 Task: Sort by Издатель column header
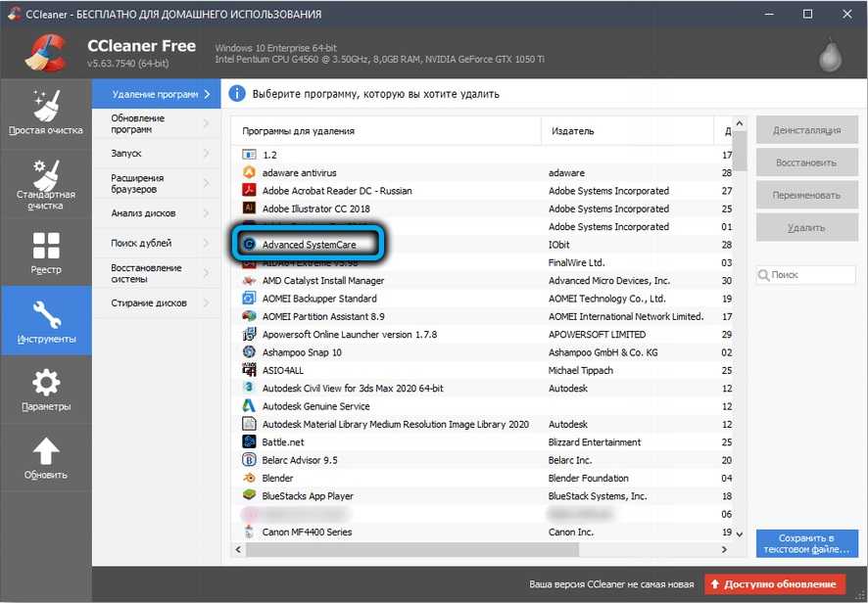tap(627, 131)
